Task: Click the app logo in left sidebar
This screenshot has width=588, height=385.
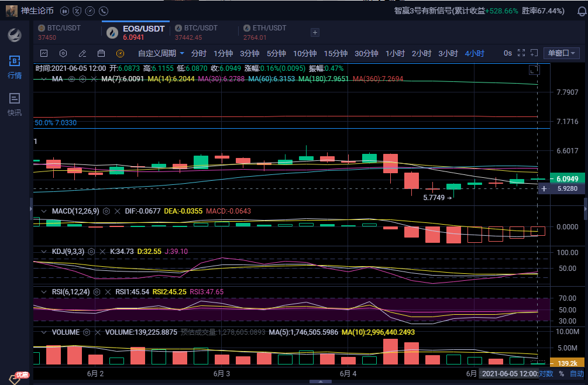Action: tap(15, 35)
